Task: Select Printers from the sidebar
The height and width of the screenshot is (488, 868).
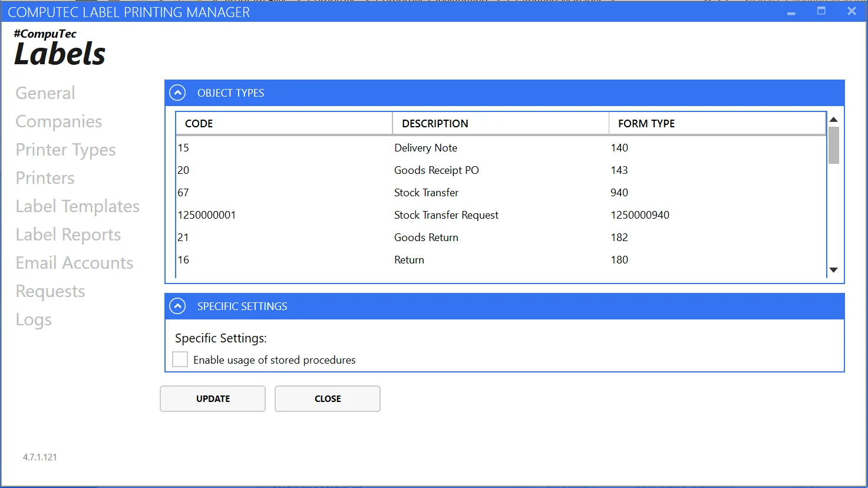Action: (45, 178)
